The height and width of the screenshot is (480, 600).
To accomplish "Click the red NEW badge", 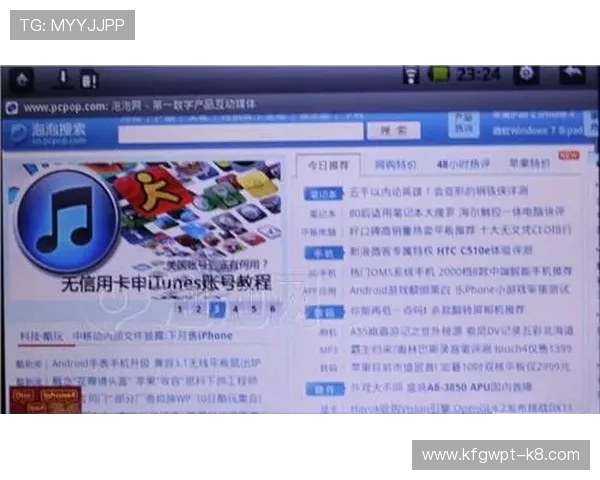I will click(x=569, y=155).
